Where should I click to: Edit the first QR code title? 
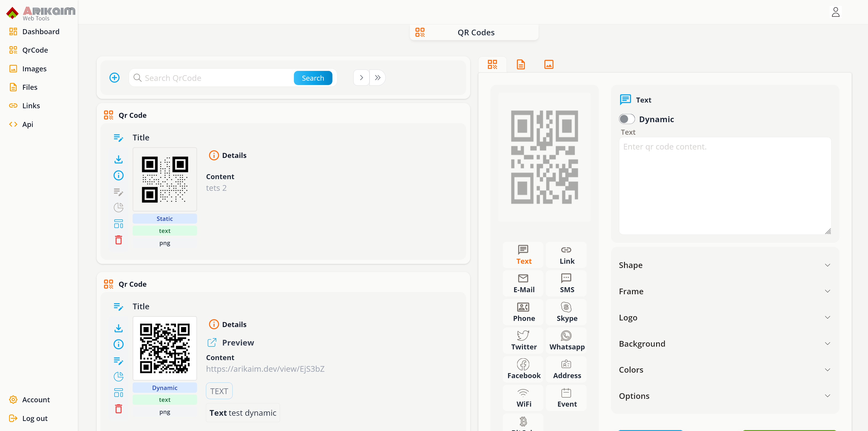click(x=118, y=137)
